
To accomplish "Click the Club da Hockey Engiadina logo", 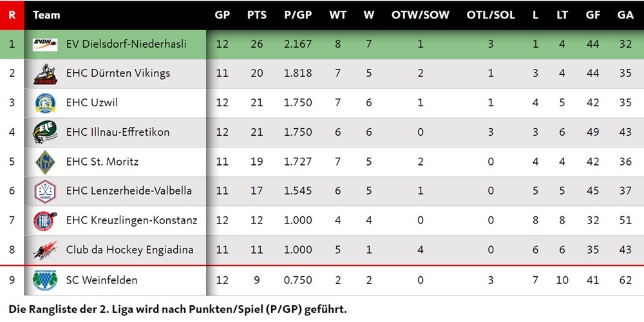I will point(46,250).
